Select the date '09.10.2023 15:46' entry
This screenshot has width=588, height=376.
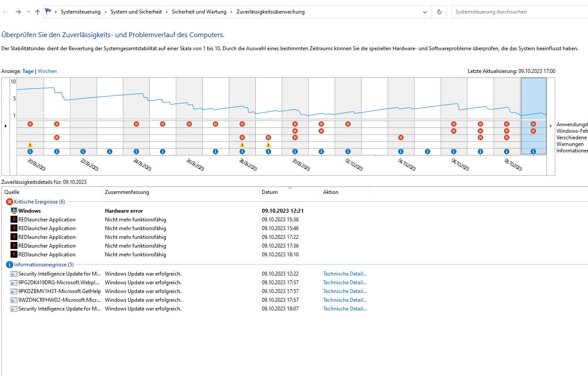(280, 228)
